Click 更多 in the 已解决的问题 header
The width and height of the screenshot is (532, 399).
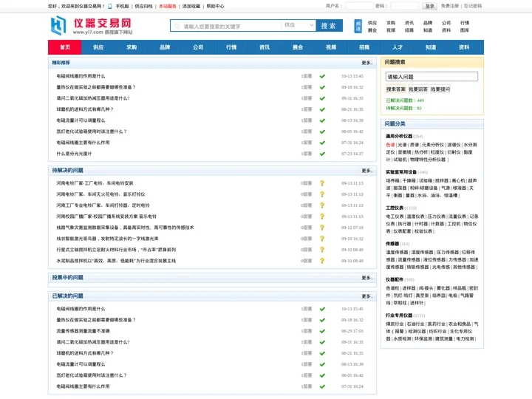(366, 296)
